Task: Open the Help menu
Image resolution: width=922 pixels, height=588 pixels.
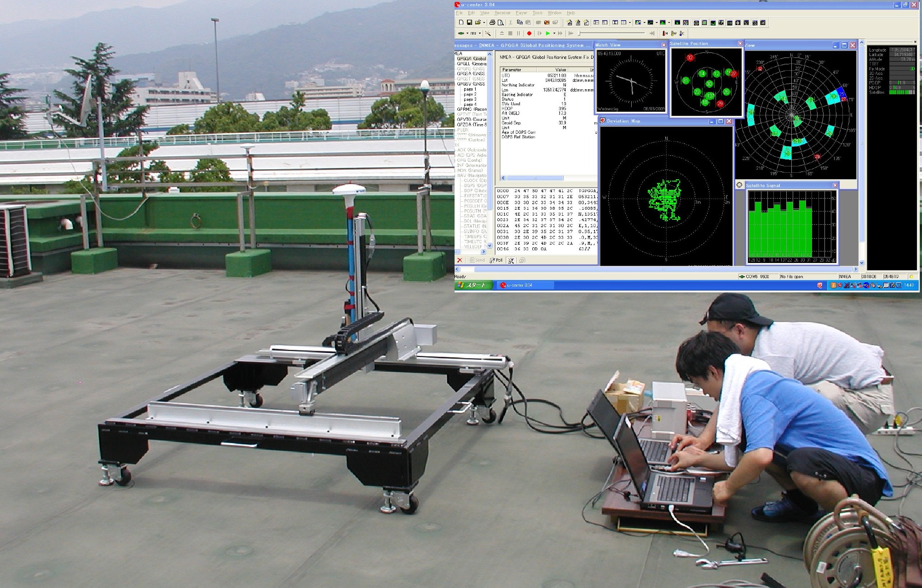Action: (571, 13)
